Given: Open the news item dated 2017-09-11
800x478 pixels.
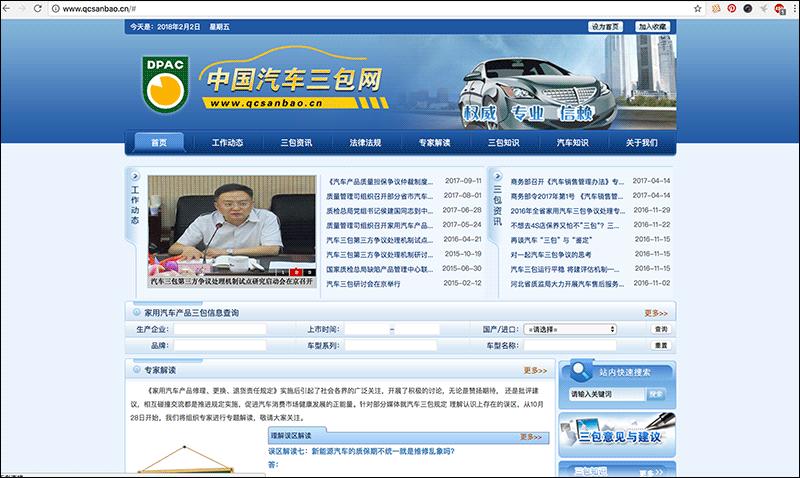Looking at the screenshot, I should click(380, 181).
